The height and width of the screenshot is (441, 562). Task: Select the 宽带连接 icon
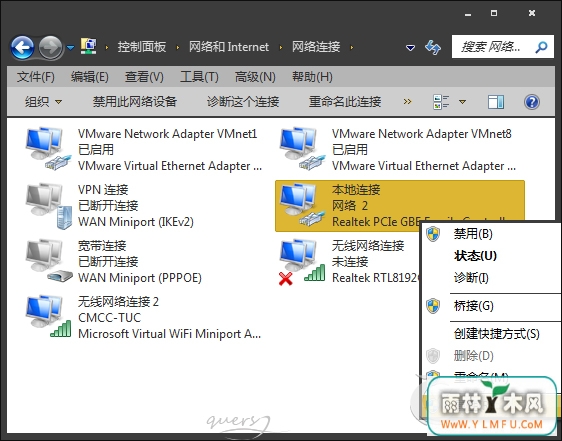pos(48,261)
